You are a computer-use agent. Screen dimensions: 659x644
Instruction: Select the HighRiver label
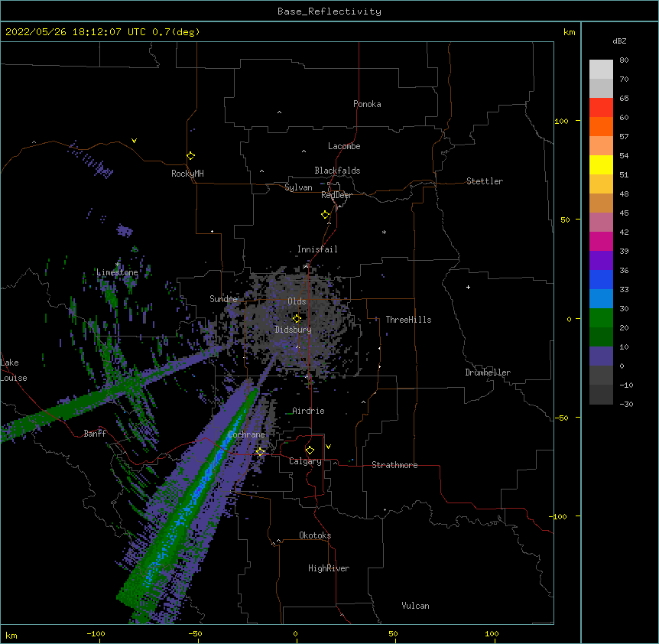(x=329, y=568)
